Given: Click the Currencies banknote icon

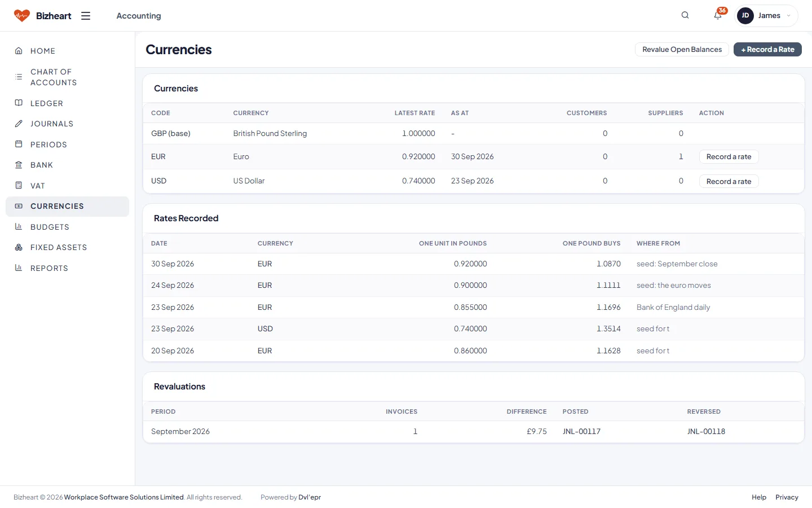Looking at the screenshot, I should click(19, 206).
